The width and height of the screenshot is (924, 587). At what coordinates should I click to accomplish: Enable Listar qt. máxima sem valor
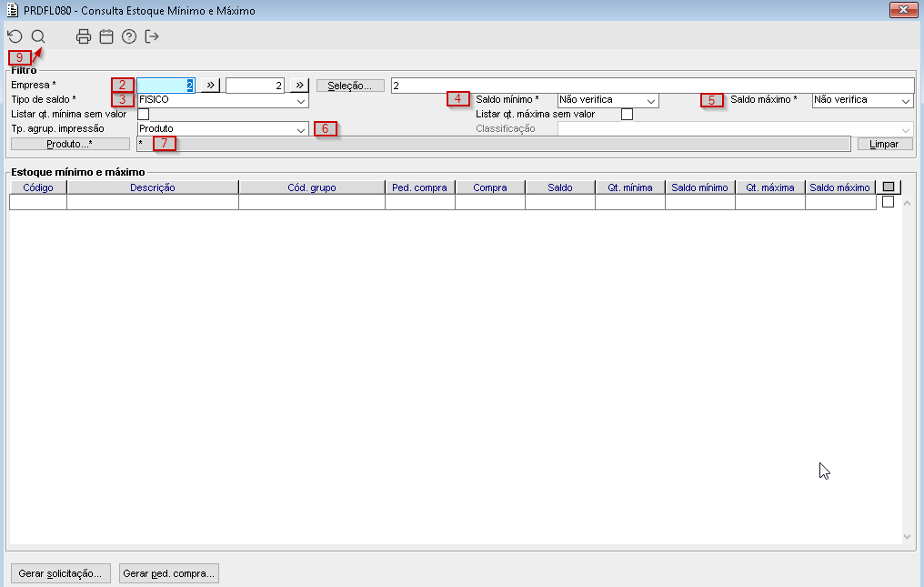627,114
